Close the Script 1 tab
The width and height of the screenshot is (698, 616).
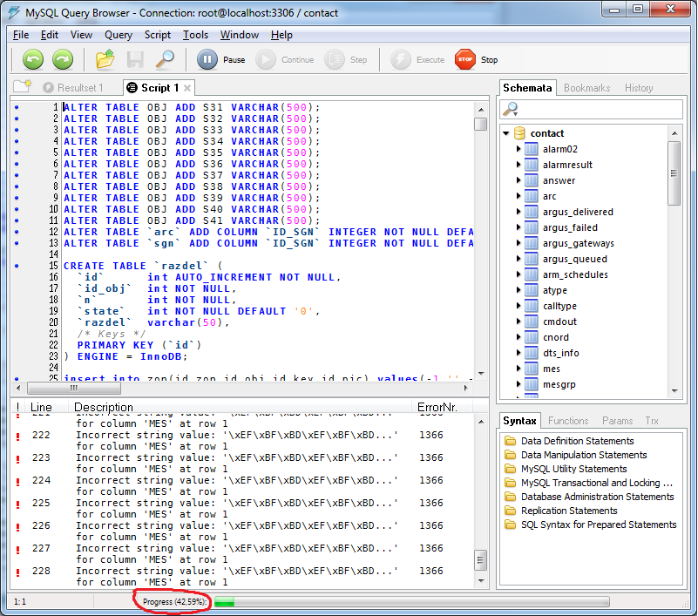187,88
